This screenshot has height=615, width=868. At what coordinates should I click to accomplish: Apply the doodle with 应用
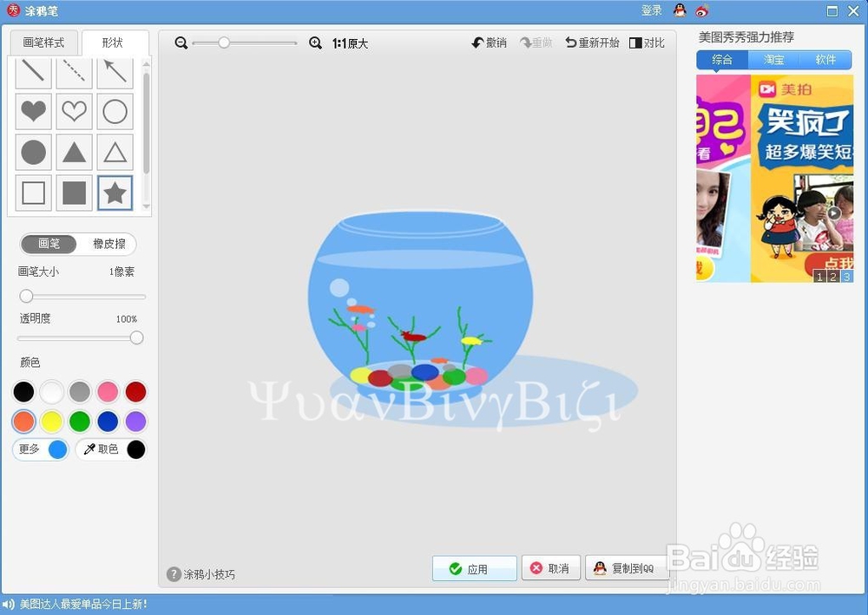(474, 568)
